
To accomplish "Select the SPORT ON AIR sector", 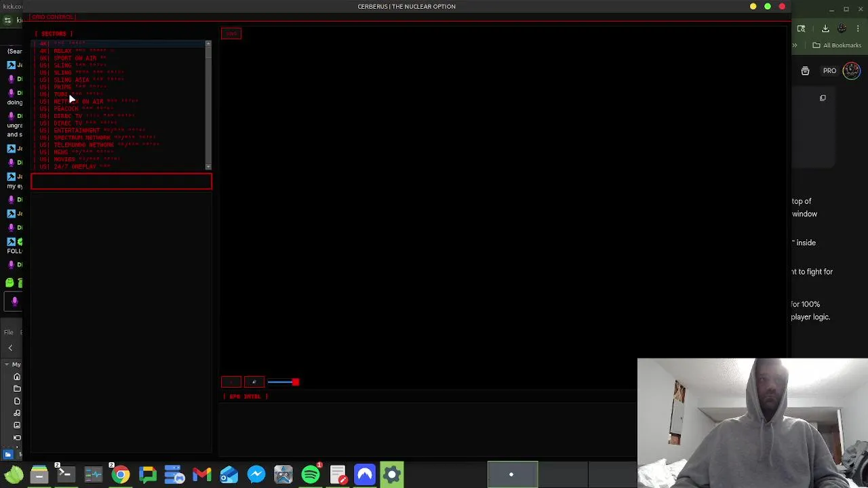I will (x=119, y=58).
